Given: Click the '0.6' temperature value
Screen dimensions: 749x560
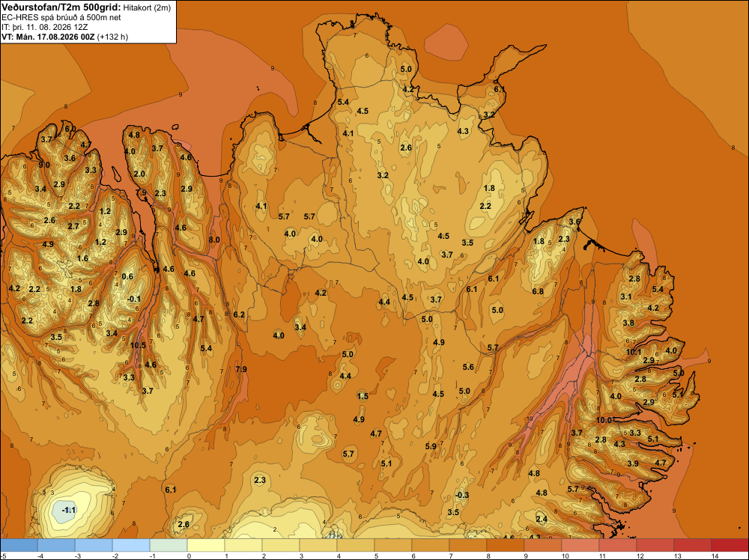Looking at the screenshot, I should (127, 276).
